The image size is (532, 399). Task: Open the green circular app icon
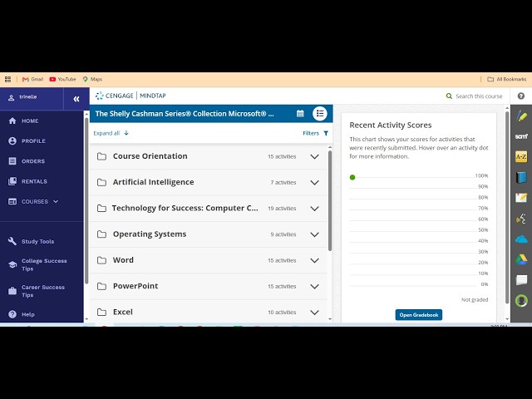[521, 301]
